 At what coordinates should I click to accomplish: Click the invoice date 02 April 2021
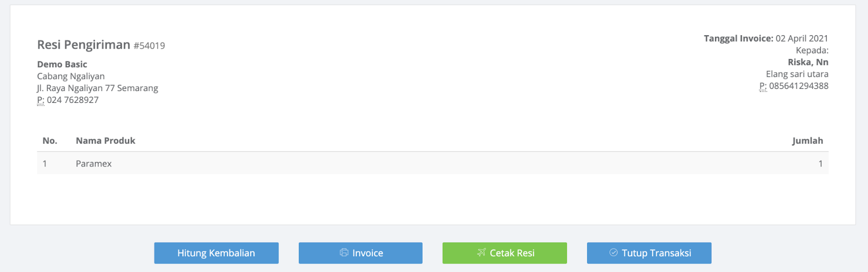pyautogui.click(x=802, y=38)
